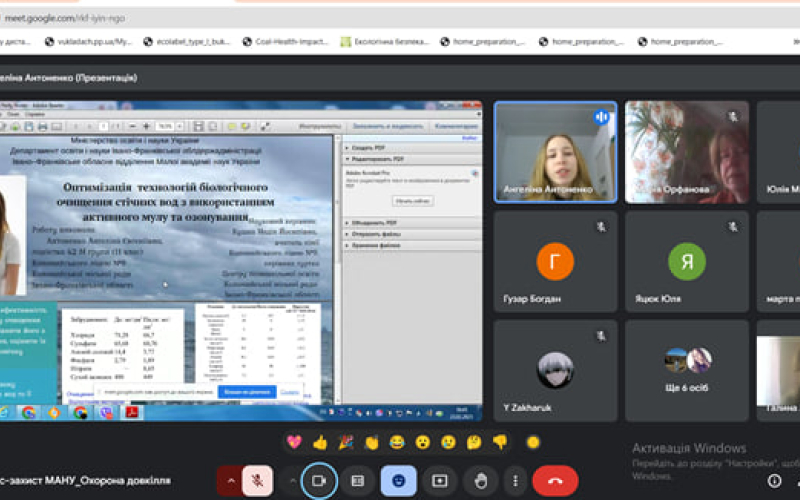Click highlight text icon in Reader
The width and height of the screenshot is (800, 500).
(246, 126)
